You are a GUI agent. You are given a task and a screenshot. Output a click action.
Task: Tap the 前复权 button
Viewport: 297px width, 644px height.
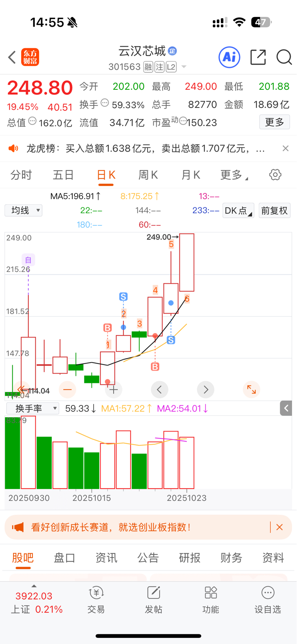275,210
